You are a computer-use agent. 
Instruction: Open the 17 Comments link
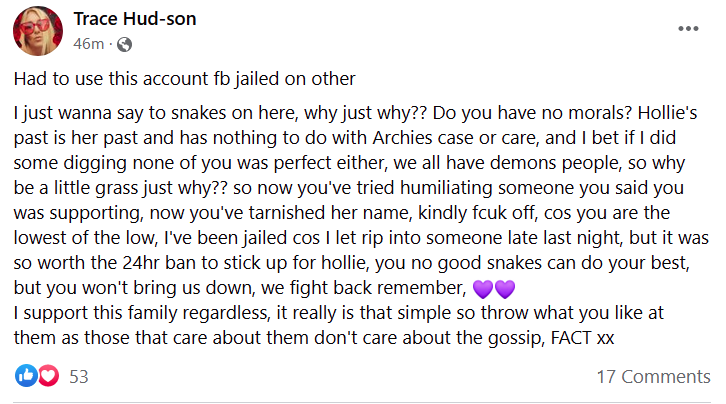[x=653, y=377]
